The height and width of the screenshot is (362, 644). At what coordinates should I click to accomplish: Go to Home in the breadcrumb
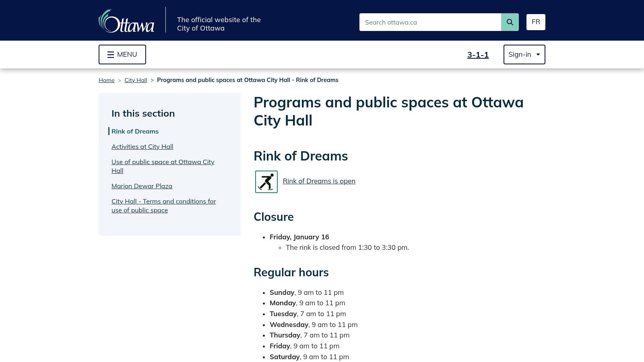pyautogui.click(x=106, y=80)
